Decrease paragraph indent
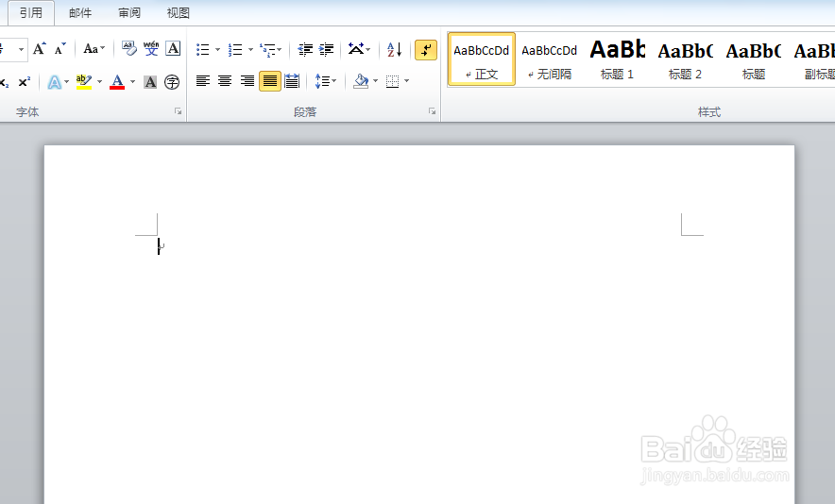 [305, 50]
